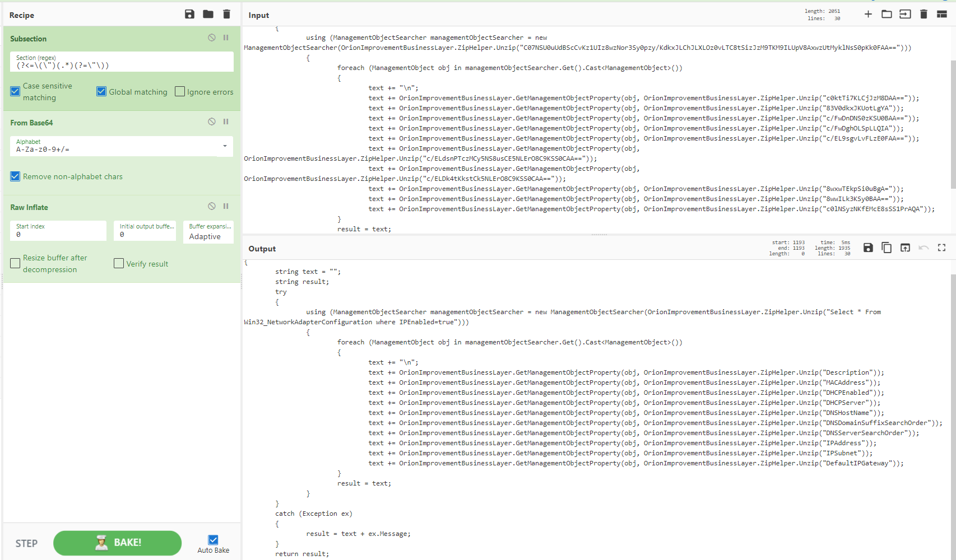Click the Recipe panel heading

pyautogui.click(x=22, y=15)
